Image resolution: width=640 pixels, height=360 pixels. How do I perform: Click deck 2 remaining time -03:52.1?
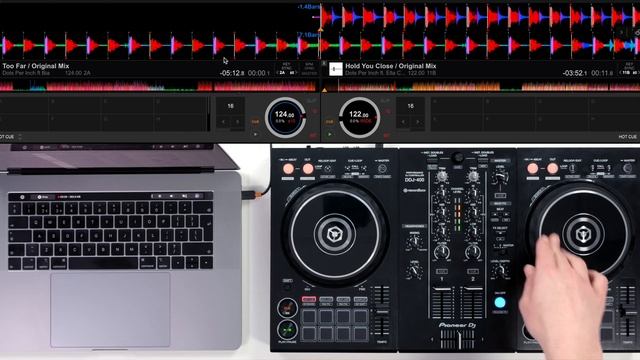click(x=575, y=73)
